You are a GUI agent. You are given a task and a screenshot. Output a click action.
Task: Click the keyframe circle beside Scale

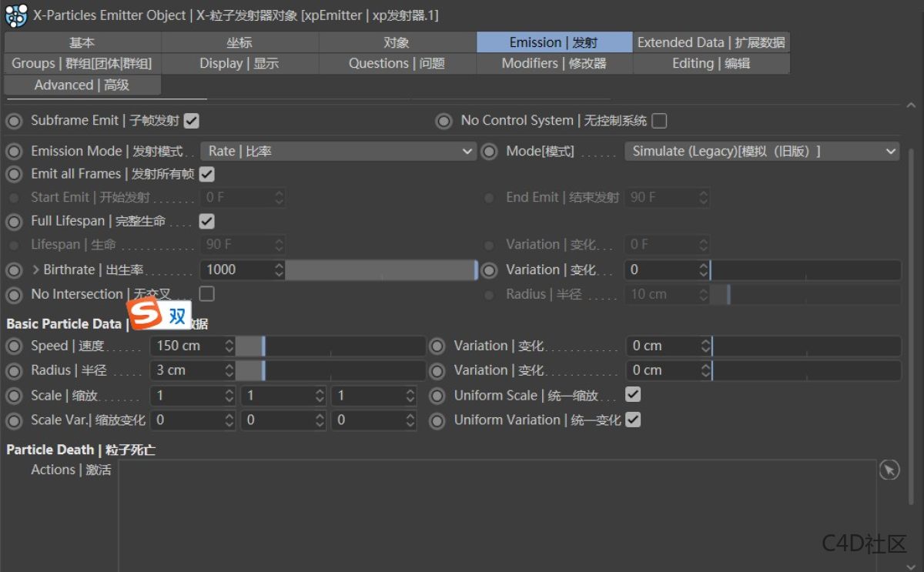tap(14, 395)
